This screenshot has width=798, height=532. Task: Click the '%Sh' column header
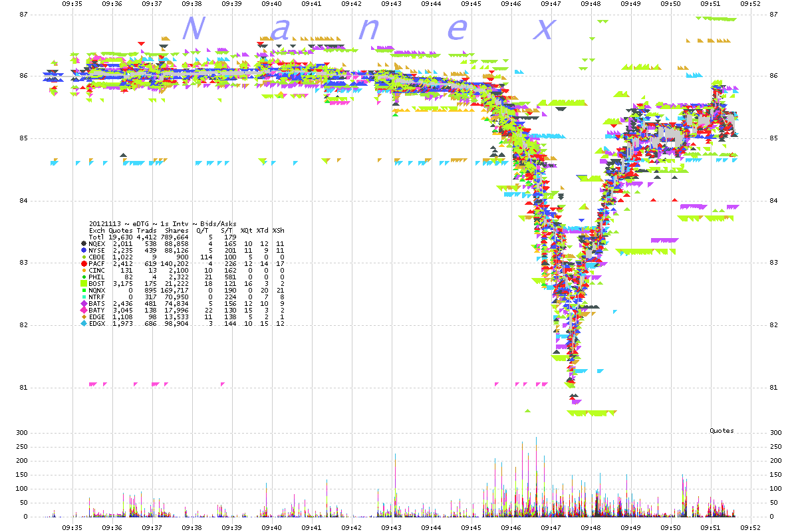click(x=277, y=231)
